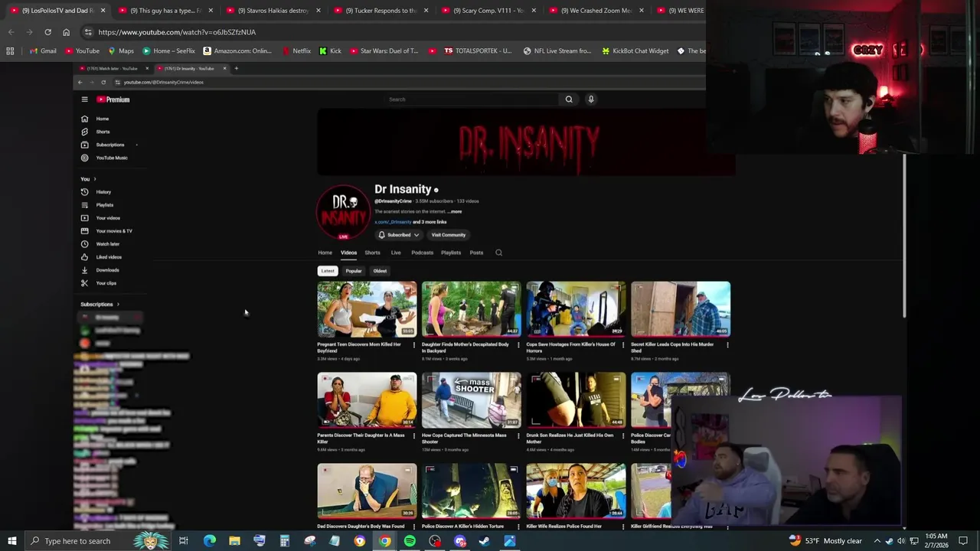
Task: Switch to the channel Podcasts tab
Action: click(422, 253)
